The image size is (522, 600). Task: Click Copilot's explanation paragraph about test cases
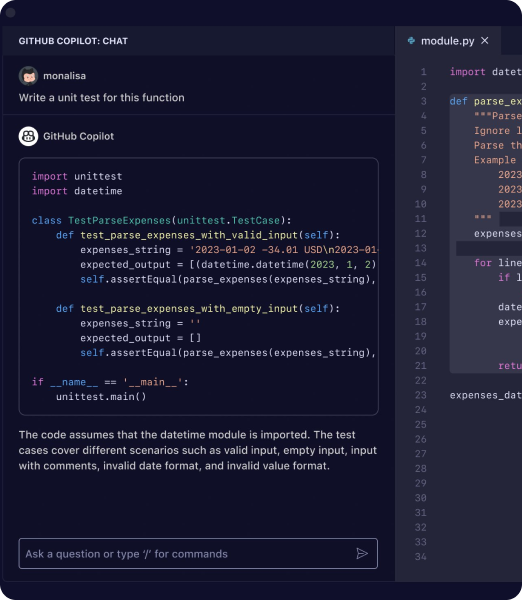(x=198, y=450)
